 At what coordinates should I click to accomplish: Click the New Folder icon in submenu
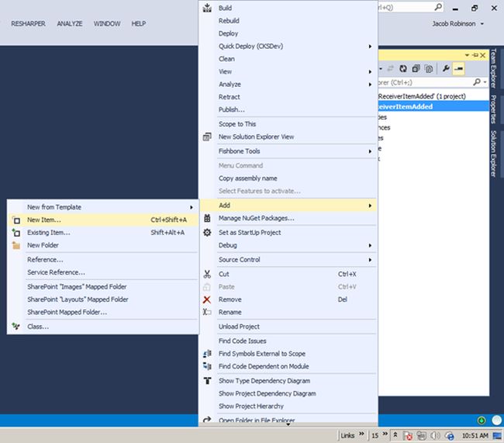coord(16,245)
